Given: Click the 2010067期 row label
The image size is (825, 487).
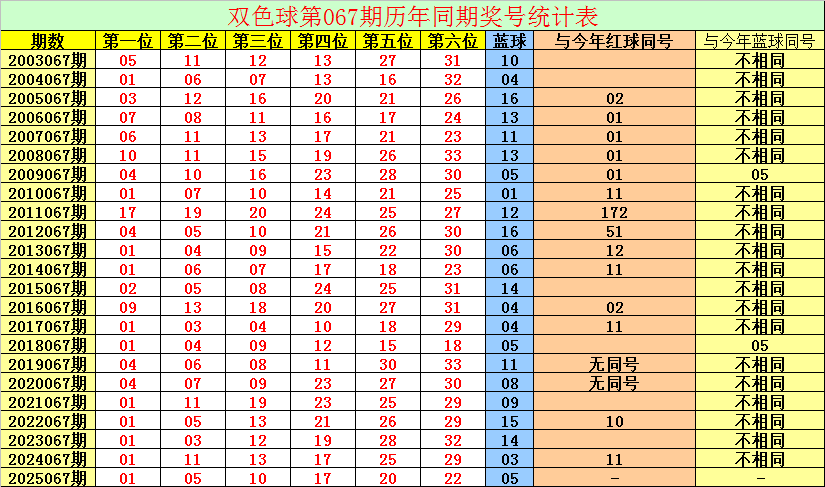Looking at the screenshot, I should click(47, 194).
